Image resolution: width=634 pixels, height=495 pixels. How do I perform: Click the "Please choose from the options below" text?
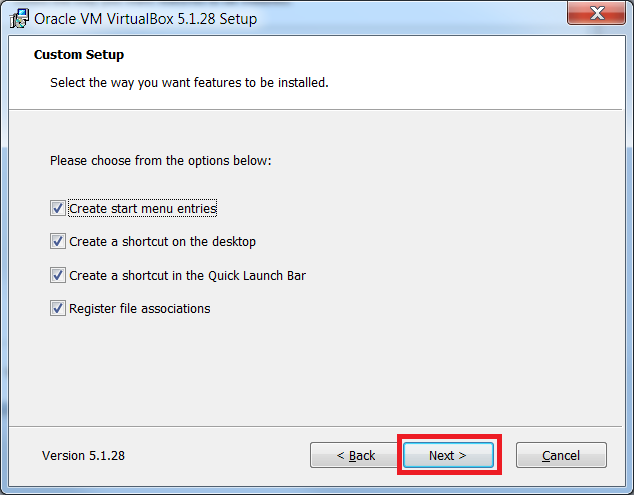(x=161, y=161)
